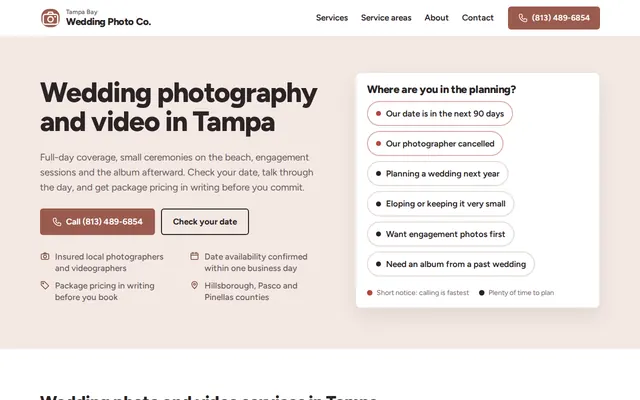Click the price tag icon beside Package pricing
Image resolution: width=640 pixels, height=400 pixels.
click(x=45, y=285)
